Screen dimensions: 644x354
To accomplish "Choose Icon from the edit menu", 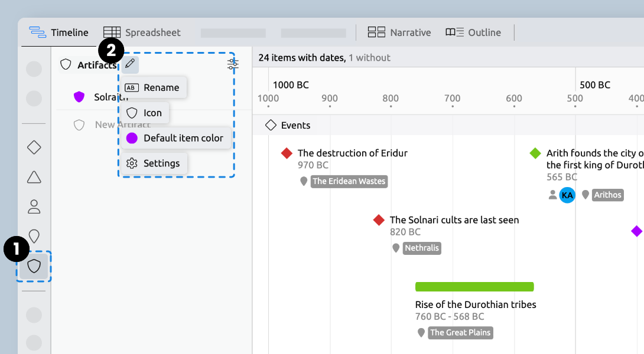I will [145, 113].
